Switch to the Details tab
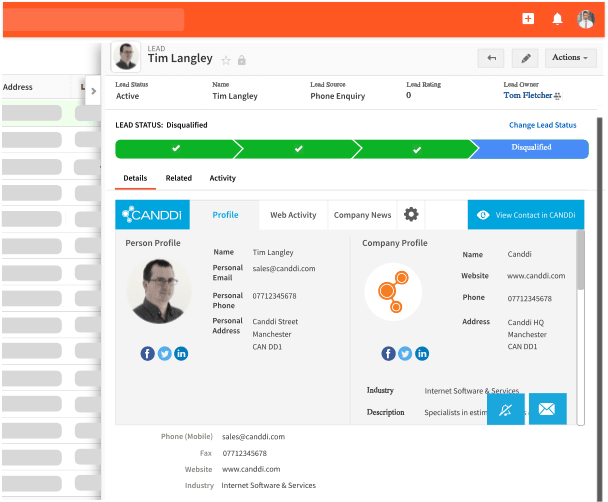608x502 pixels. (x=135, y=178)
